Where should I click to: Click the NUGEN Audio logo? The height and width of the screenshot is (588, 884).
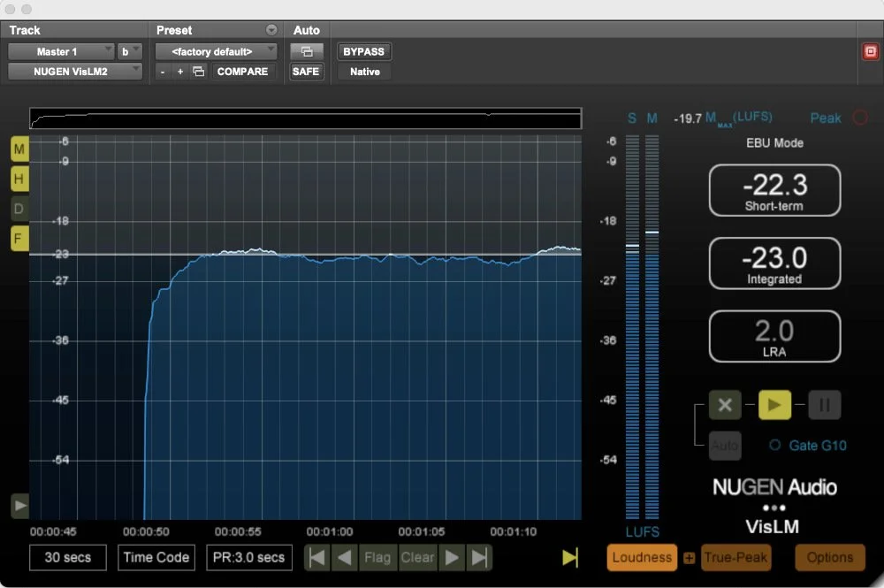click(774, 487)
